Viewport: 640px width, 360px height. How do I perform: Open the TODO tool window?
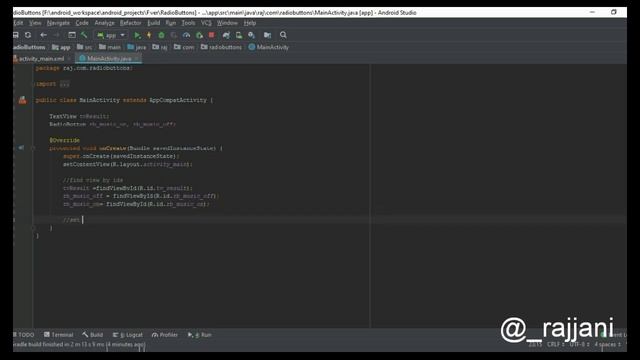point(23,335)
